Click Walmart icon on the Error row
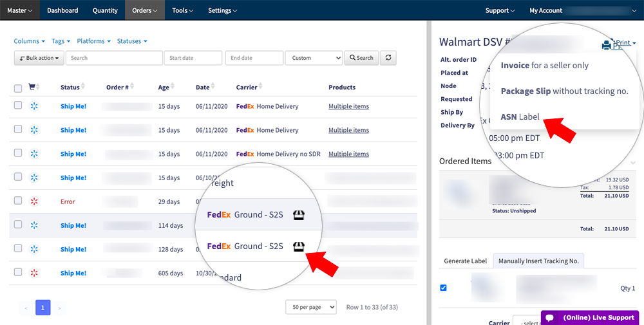This screenshot has height=325, width=644. (x=34, y=201)
